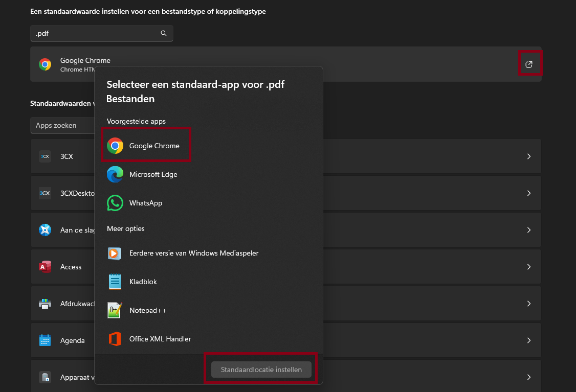The width and height of the screenshot is (576, 392).
Task: Click the .pdf file type search field
Action: (101, 33)
